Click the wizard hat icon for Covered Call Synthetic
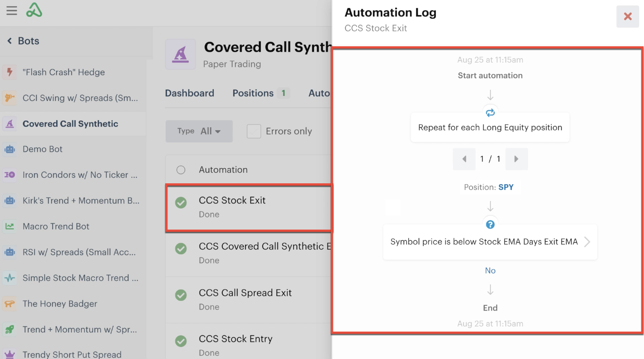The image size is (644, 359). point(9,124)
